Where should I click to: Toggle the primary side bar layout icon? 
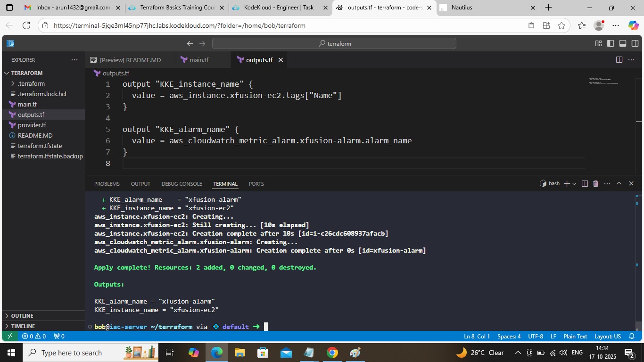[611, 43]
